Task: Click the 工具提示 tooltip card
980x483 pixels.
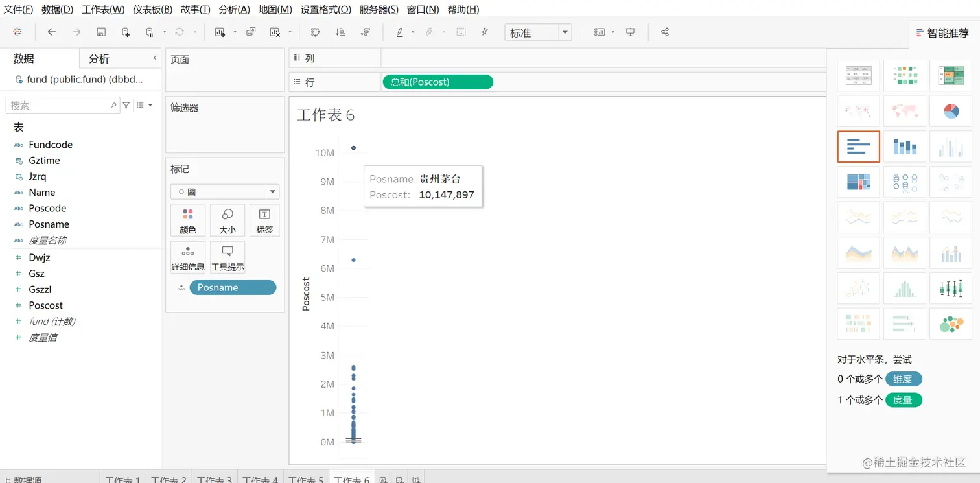Action: pyautogui.click(x=227, y=257)
